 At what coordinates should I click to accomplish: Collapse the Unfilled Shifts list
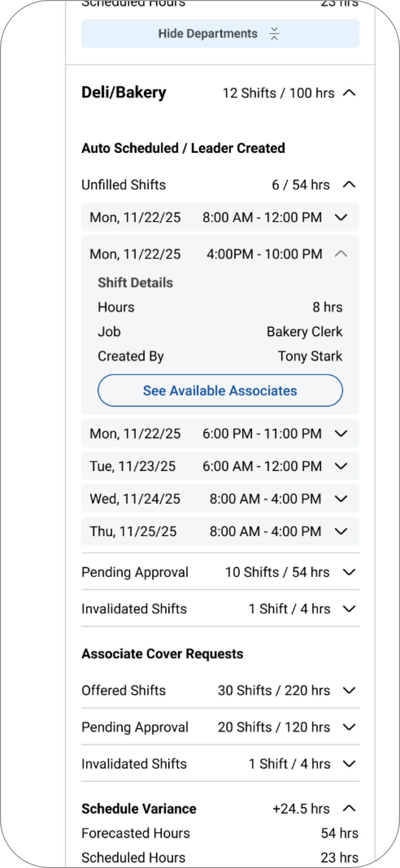(x=349, y=185)
